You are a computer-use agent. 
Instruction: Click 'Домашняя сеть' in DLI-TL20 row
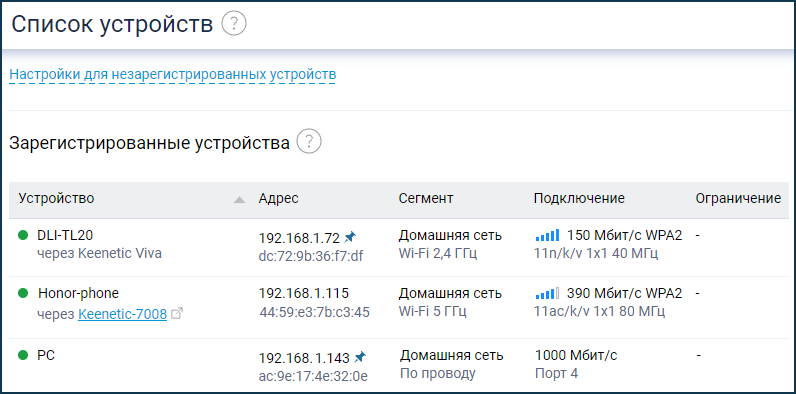coord(450,235)
